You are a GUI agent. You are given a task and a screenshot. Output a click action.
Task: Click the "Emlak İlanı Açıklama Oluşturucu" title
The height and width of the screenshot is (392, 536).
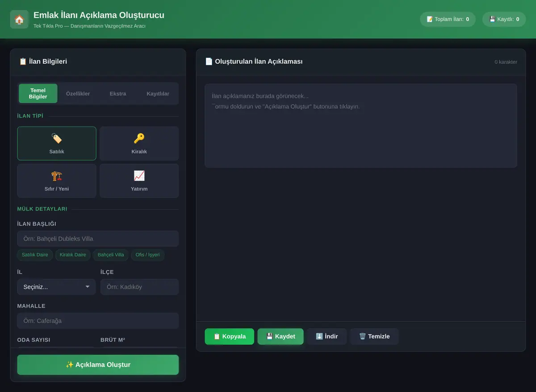tap(99, 15)
